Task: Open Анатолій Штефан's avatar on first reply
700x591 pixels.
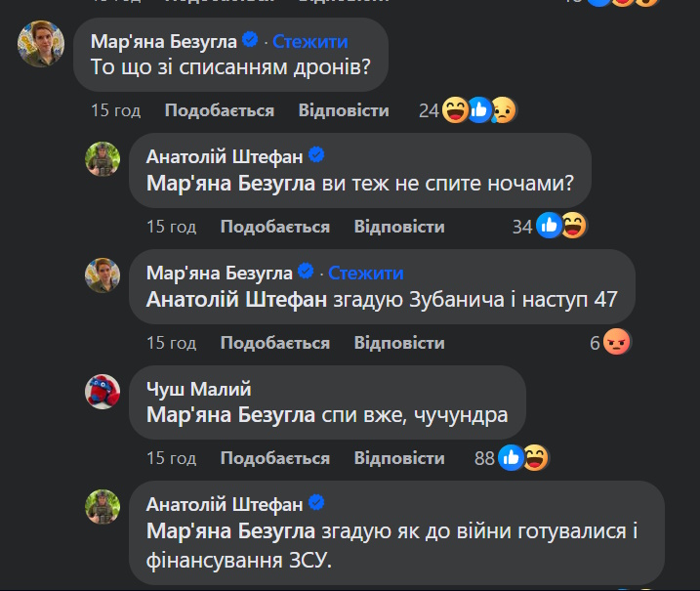Action: pos(103,158)
